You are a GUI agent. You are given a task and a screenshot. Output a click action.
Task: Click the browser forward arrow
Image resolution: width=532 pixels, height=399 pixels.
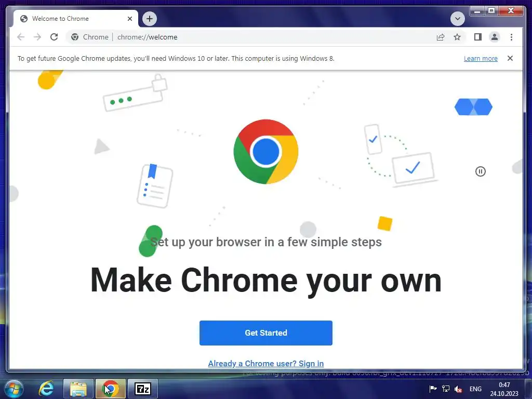click(x=37, y=37)
